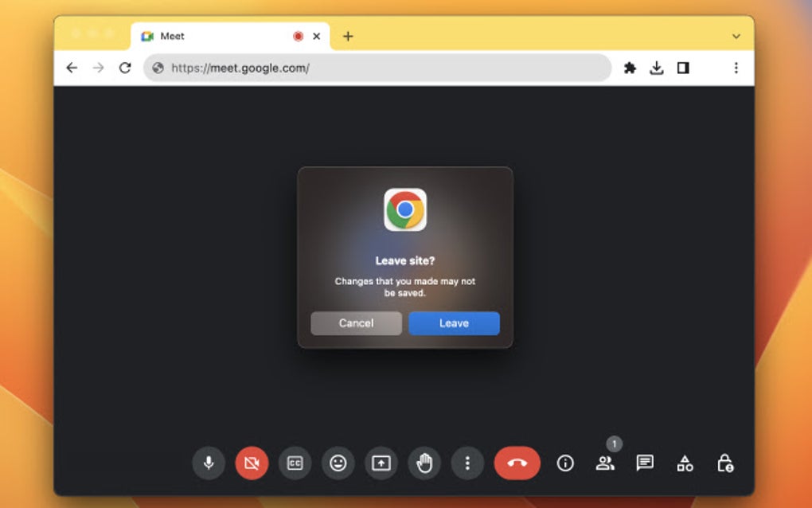812x508 pixels.
Task: Open the activities shapes icon
Action: 685,463
